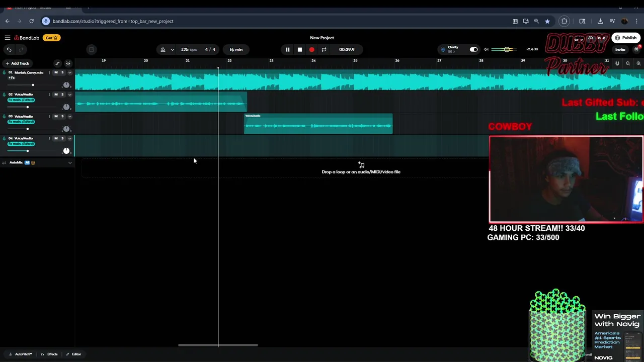Expand track 03 options chevron
This screenshot has width=644, height=362.
click(x=70, y=116)
